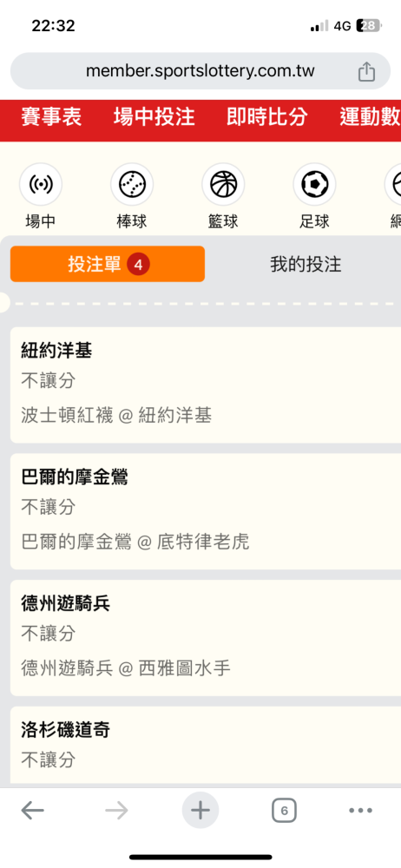The width and height of the screenshot is (401, 868).
Task: Select the 洛杉磯道奇 bet card
Action: [x=206, y=746]
